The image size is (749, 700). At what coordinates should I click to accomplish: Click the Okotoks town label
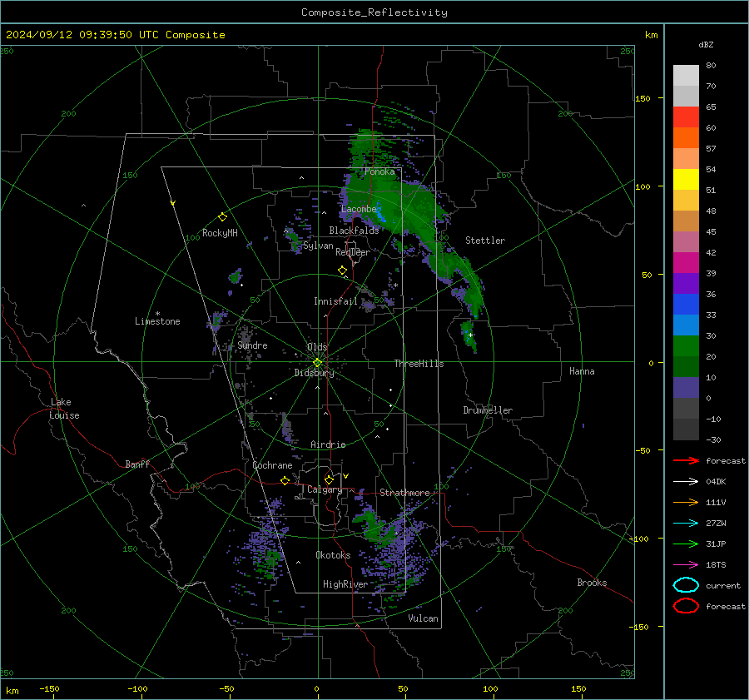click(x=333, y=555)
